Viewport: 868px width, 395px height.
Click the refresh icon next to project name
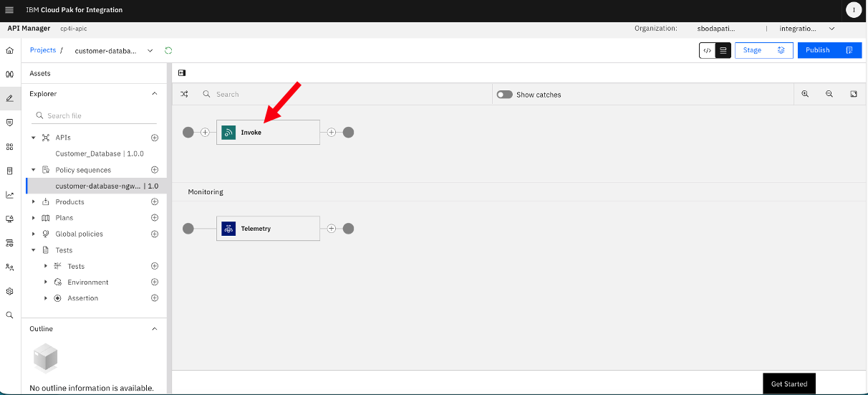tap(168, 50)
